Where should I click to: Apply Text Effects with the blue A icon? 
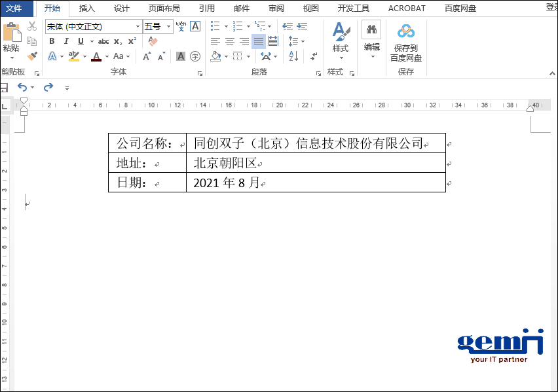[51, 56]
